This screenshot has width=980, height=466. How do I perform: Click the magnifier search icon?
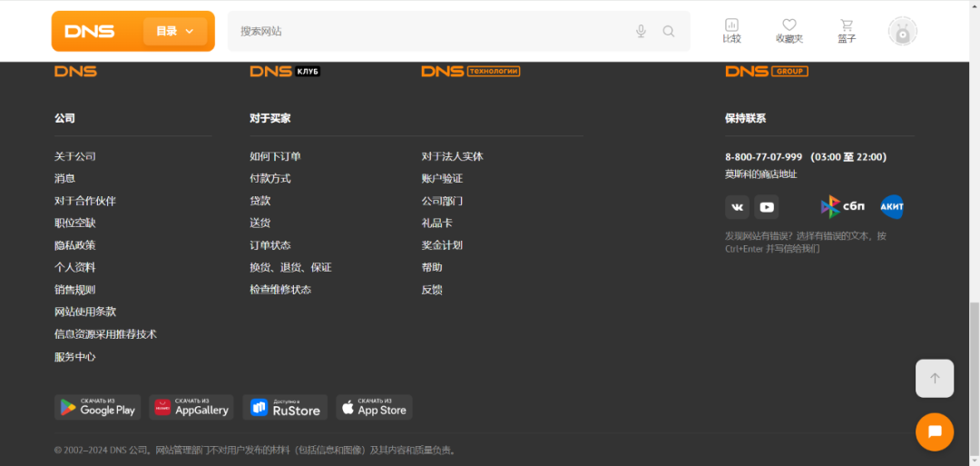click(669, 31)
